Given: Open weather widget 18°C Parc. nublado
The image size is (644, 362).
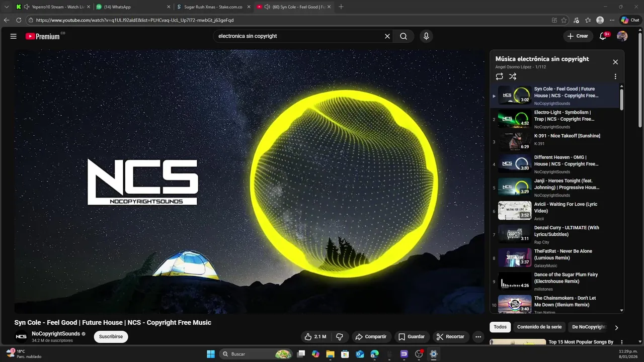Looking at the screenshot, I should [24, 354].
